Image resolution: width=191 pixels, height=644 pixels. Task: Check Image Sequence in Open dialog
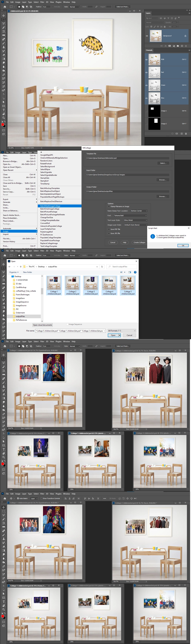point(67,324)
